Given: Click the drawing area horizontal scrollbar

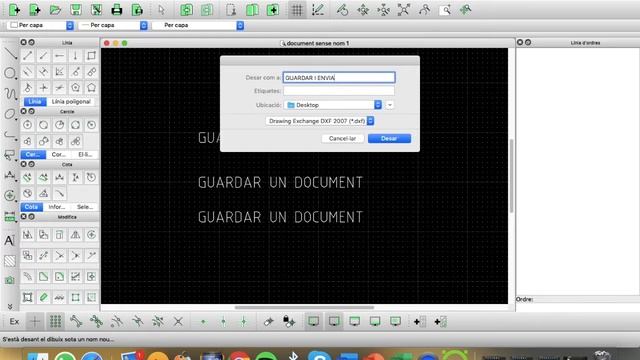Looking at the screenshot, I should (x=304, y=307).
